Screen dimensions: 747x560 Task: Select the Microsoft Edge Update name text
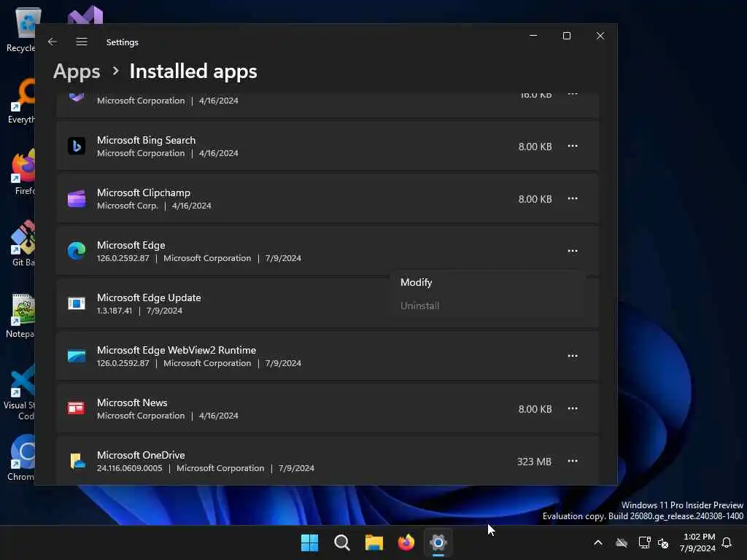pos(149,297)
